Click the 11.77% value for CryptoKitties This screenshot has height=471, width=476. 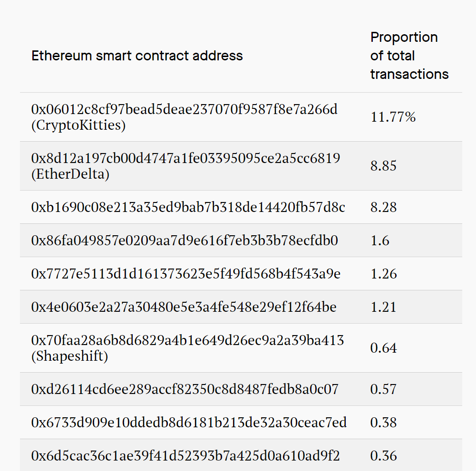click(x=393, y=117)
